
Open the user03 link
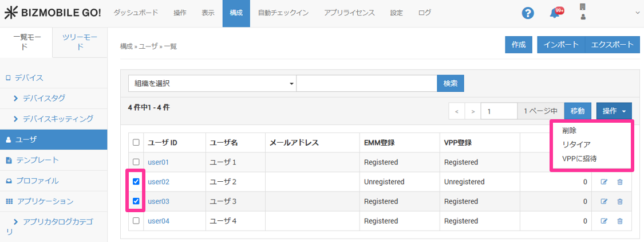159,201
